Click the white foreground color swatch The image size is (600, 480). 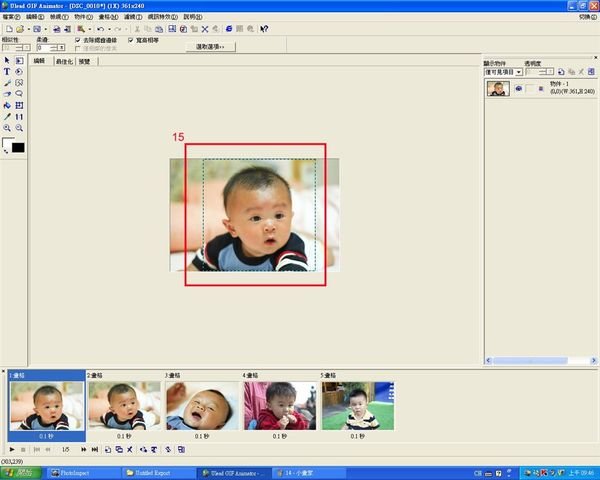7,142
